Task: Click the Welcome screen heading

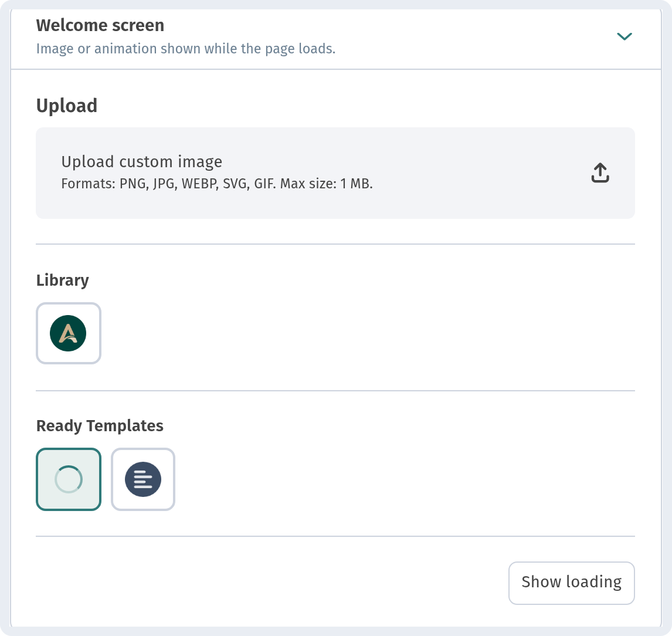Action: 100,25
